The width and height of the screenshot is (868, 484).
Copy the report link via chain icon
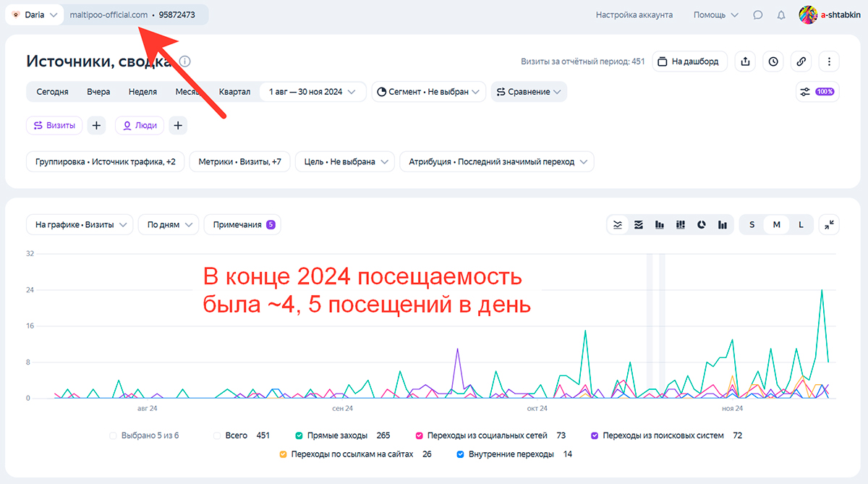(801, 61)
